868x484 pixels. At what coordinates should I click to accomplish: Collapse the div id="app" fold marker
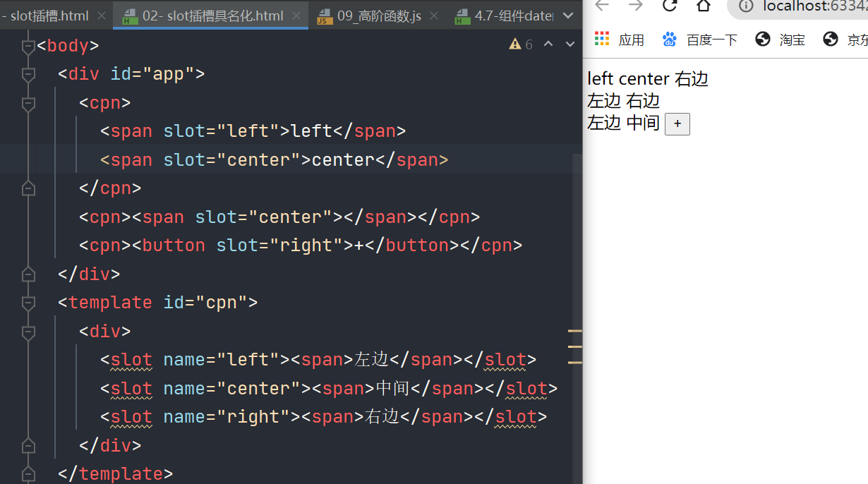coord(28,75)
